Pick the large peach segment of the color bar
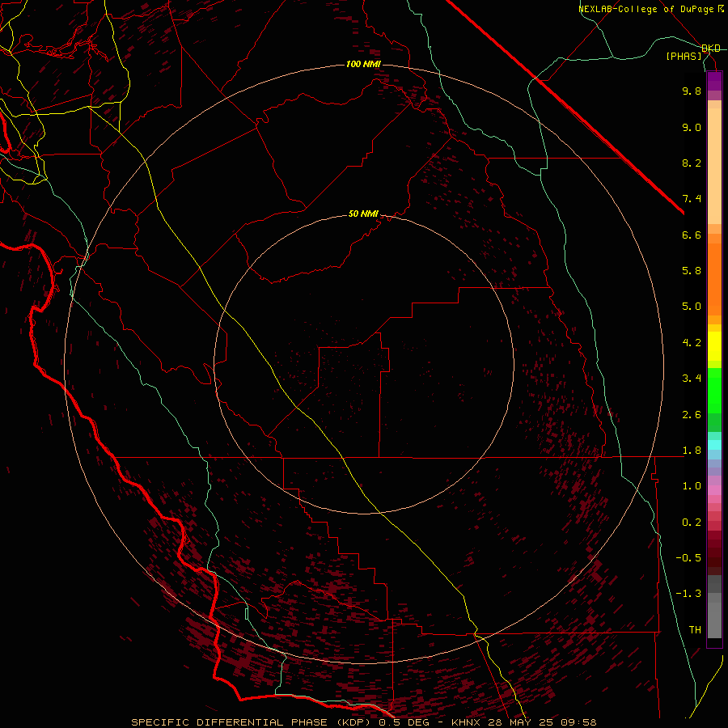The height and width of the screenshot is (728, 728). click(x=714, y=166)
